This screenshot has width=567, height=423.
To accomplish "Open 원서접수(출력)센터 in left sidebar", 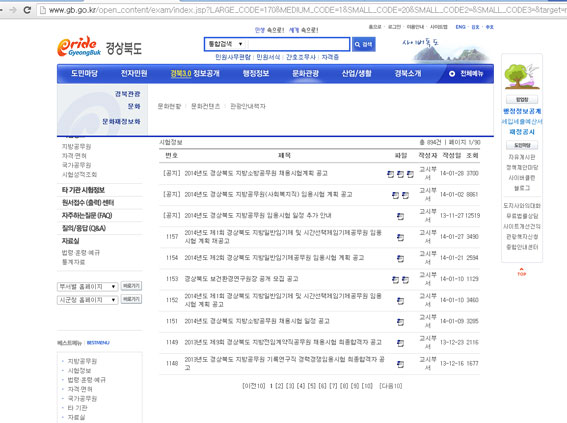I will [x=88, y=203].
